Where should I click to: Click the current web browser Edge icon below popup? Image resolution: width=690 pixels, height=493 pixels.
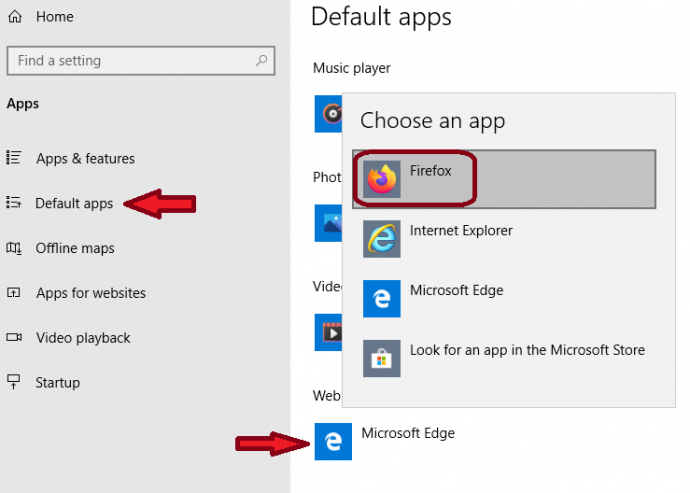tap(333, 441)
